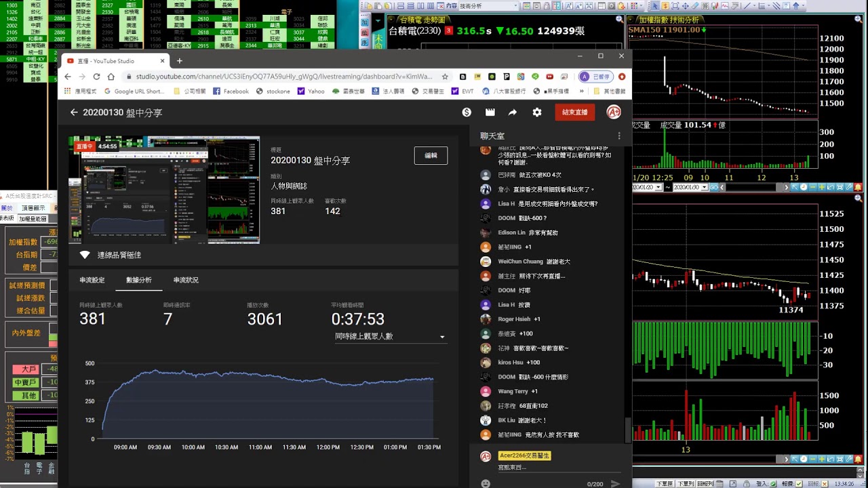Click the live stream preview thumbnail
The height and width of the screenshot is (488, 868).
(164, 190)
